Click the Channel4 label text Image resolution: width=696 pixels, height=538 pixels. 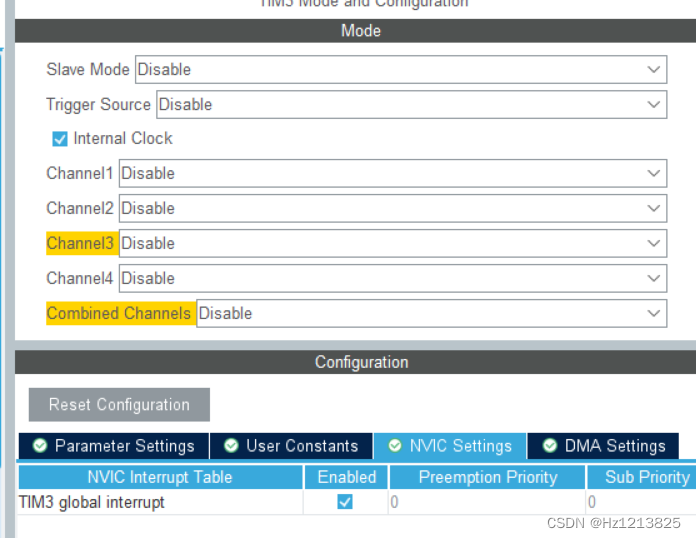tap(80, 278)
